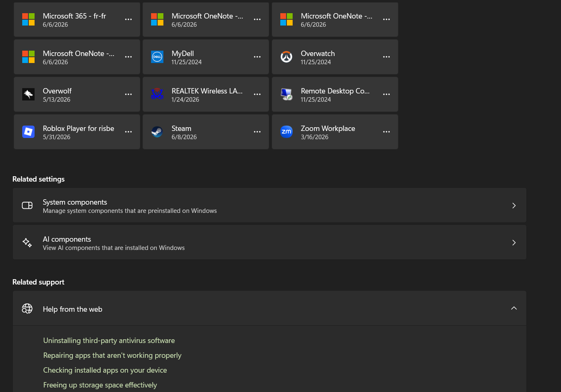Open the three-dot menu for Overwolf
This screenshot has width=561, height=392.
click(128, 94)
